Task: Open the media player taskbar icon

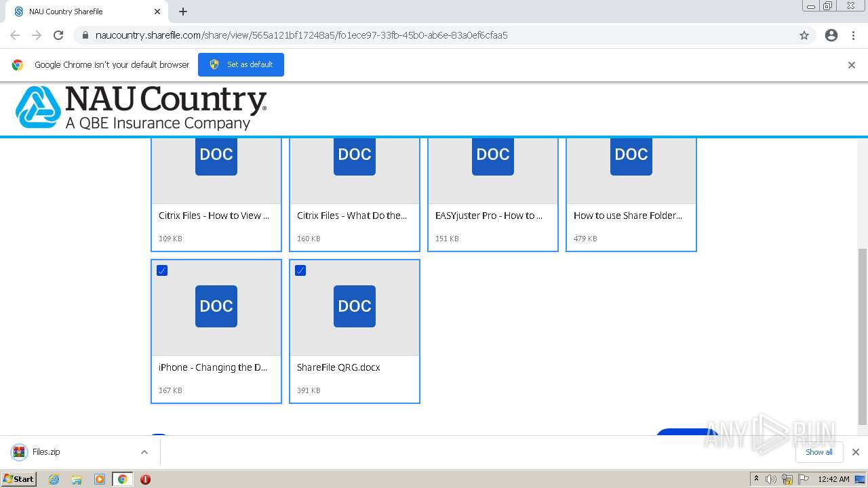Action: point(100,479)
